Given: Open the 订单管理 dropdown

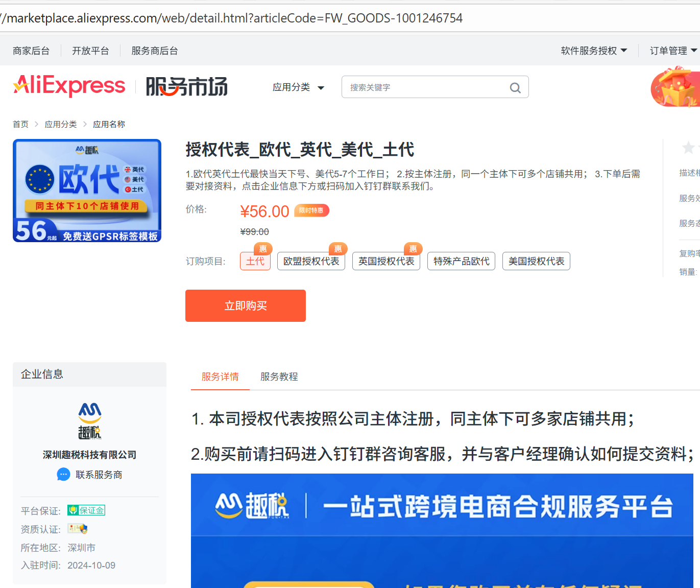Looking at the screenshot, I should (673, 51).
